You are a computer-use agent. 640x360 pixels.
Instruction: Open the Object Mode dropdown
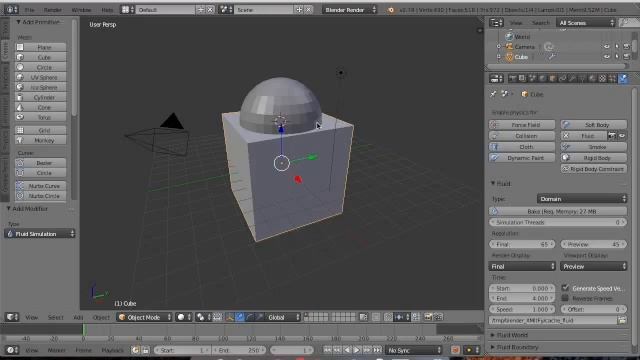coord(144,317)
